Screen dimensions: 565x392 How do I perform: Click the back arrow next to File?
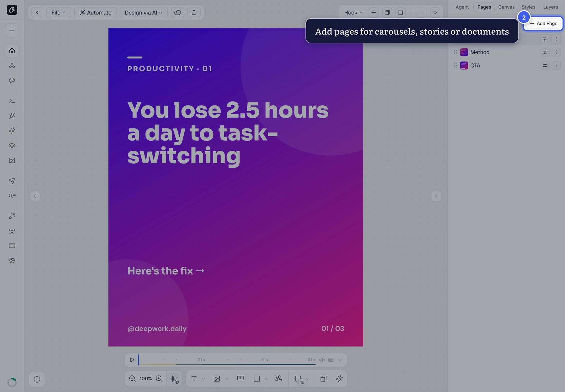(37, 13)
